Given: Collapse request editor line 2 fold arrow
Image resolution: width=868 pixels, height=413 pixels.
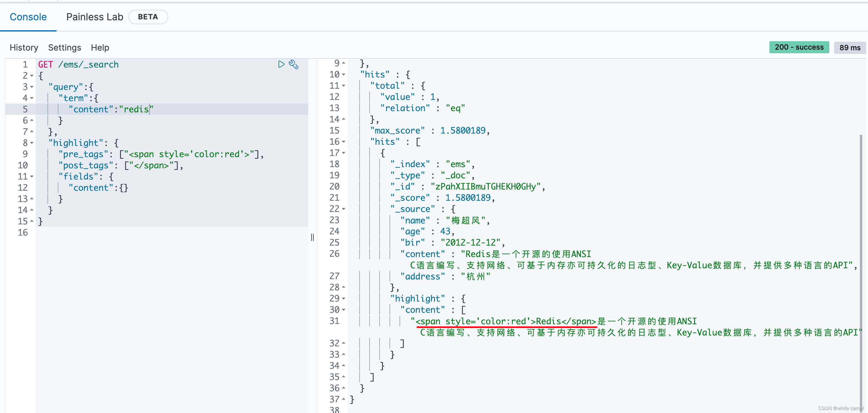Looking at the screenshot, I should tap(32, 76).
